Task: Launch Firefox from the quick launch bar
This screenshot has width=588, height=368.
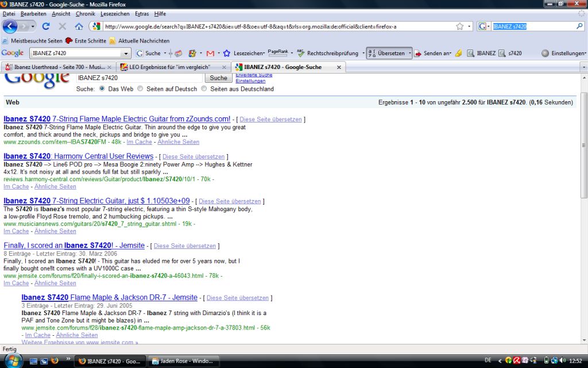Action: pyautogui.click(x=55, y=361)
